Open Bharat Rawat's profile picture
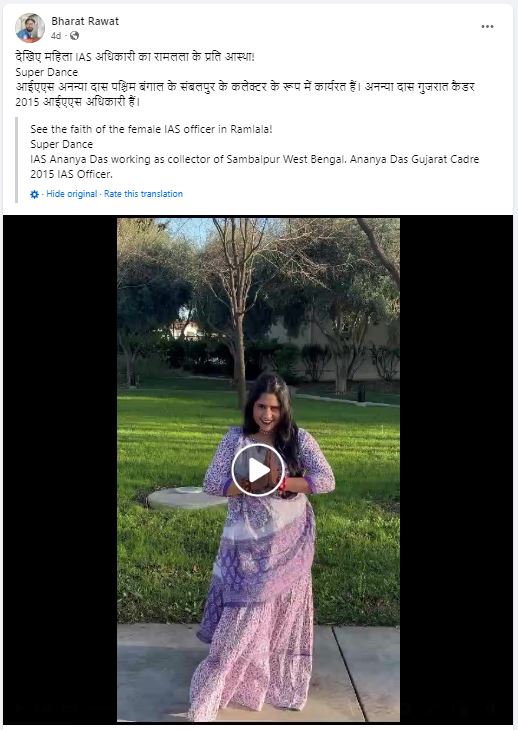The width and height of the screenshot is (518, 730). (x=30, y=28)
